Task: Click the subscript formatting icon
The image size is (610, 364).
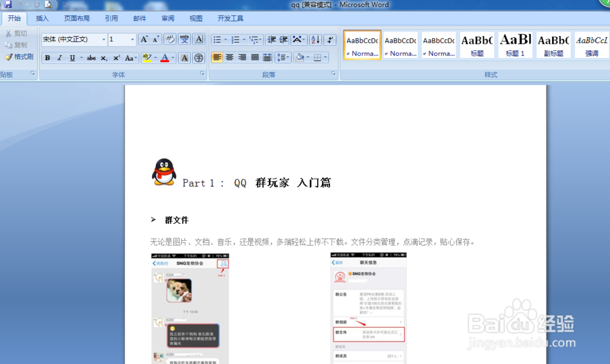Action: click(x=104, y=57)
